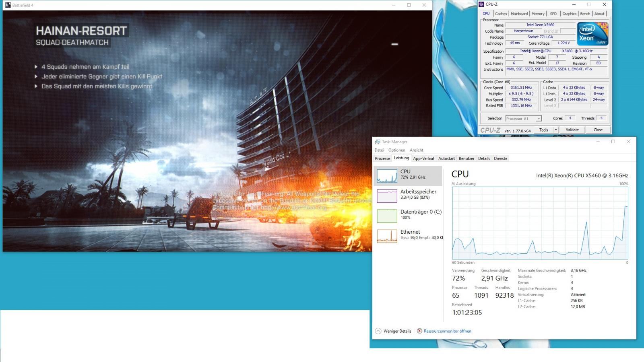Image resolution: width=644 pixels, height=362 pixels.
Task: Click the Task-Manager title bar icon
Action: pyautogui.click(x=378, y=142)
